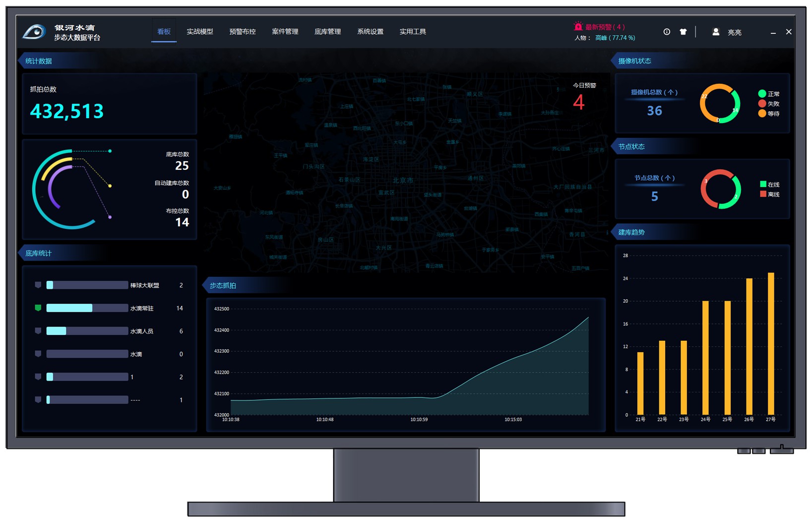
Task: Click the T-shirt skin theme icon
Action: (x=683, y=32)
